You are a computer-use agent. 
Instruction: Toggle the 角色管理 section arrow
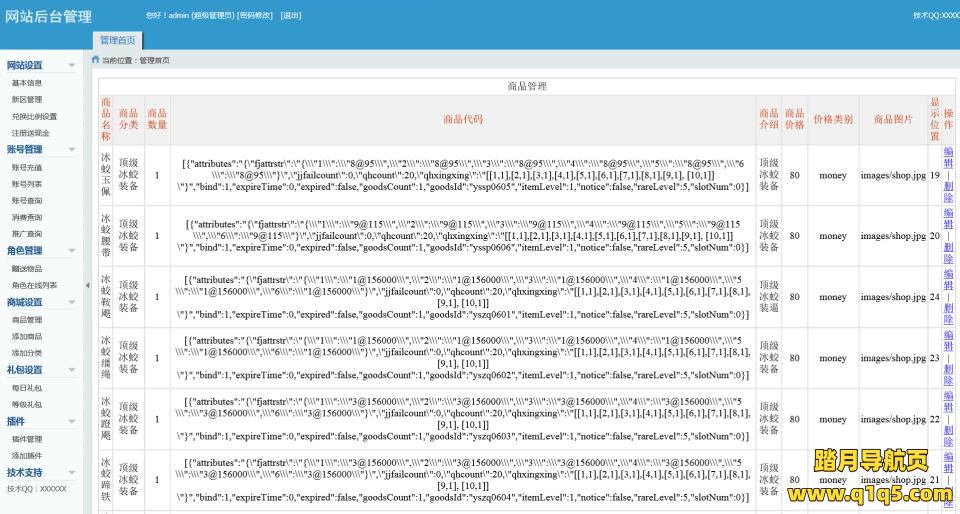(71, 251)
